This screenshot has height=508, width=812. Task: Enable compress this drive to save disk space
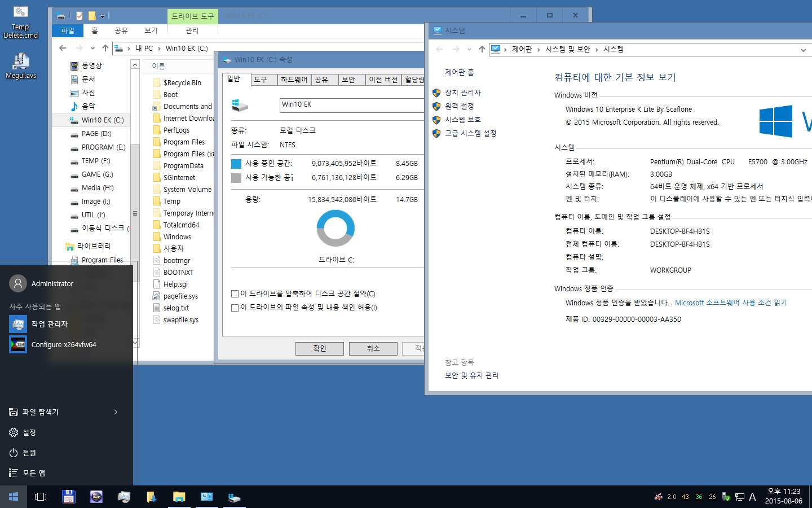235,294
